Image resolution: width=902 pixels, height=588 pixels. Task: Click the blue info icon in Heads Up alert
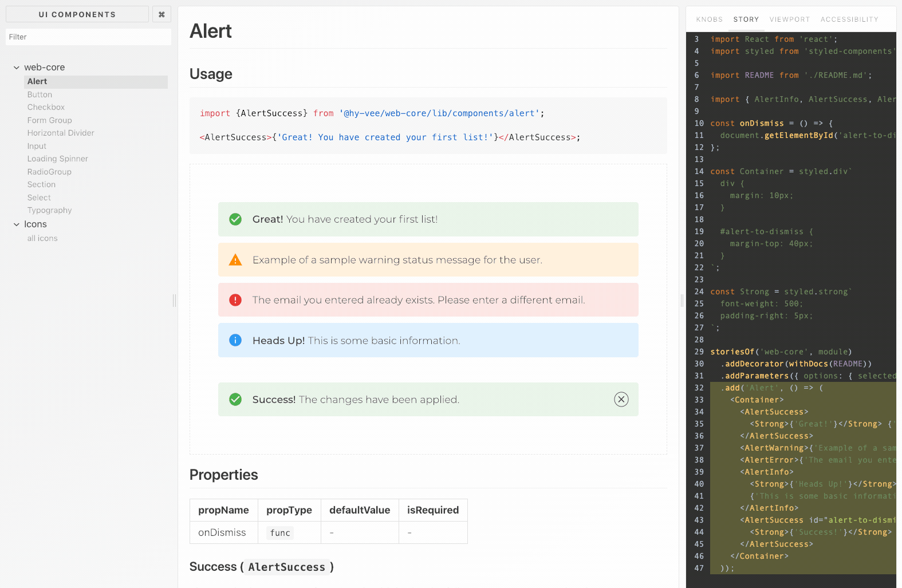(235, 340)
